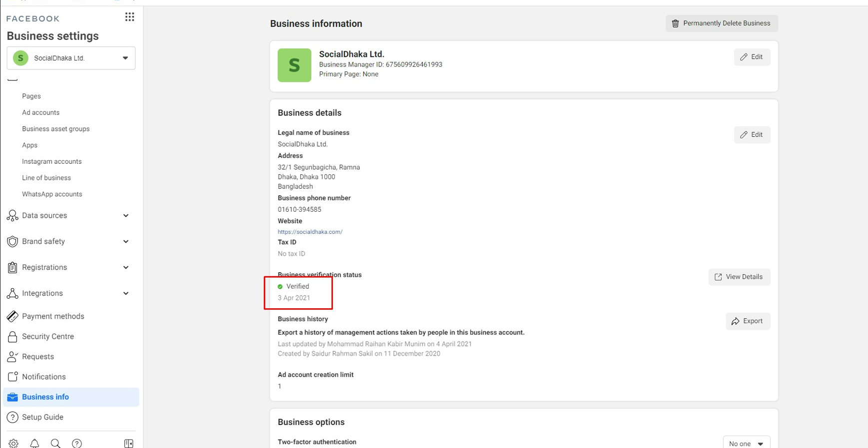Open the SocialDhaka Ltd. business selector

(x=71, y=58)
